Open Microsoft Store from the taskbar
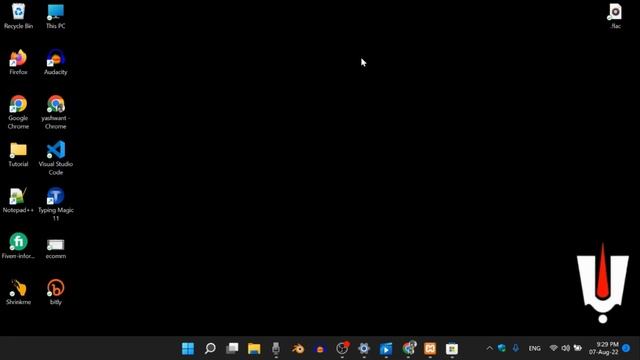 click(x=452, y=348)
